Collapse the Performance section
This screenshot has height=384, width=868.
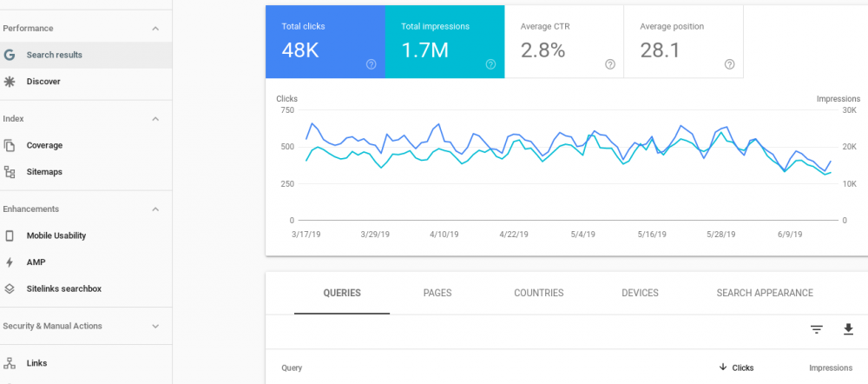(x=155, y=29)
